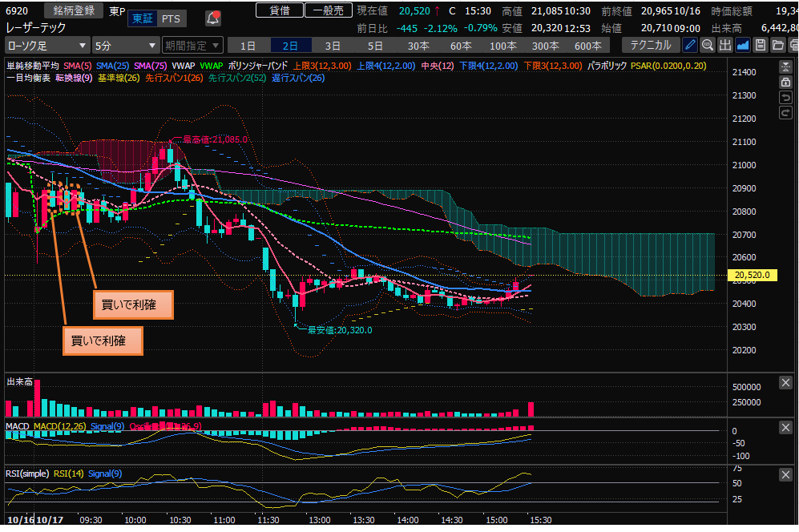Viewport: 799px width, 532px height.
Task: Open the ローソク足 chart type dropdown
Action: pos(46,46)
